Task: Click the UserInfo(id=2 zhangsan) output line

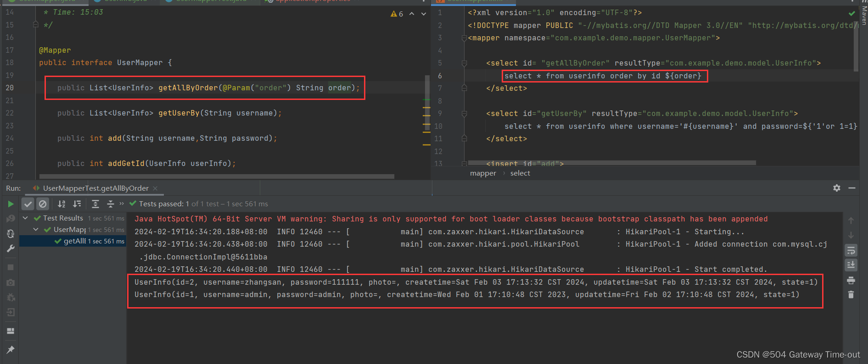Action: pos(476,282)
